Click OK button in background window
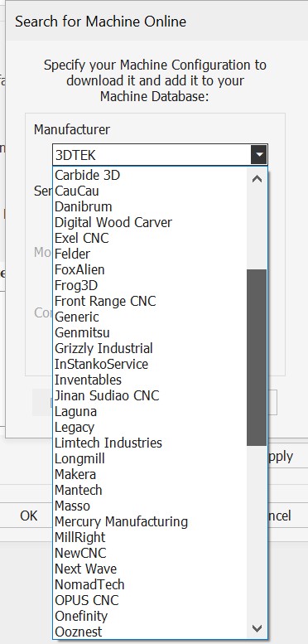The height and width of the screenshot is (644, 308). pyautogui.click(x=29, y=516)
